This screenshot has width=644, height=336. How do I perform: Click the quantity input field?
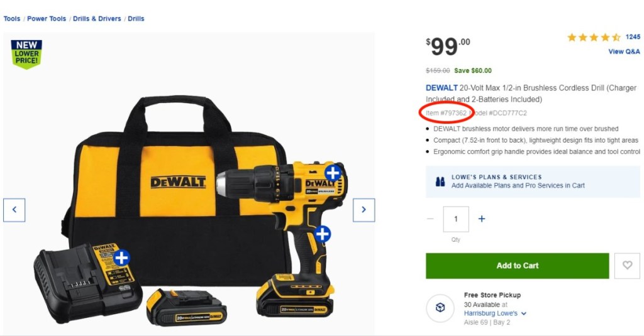[x=456, y=219]
